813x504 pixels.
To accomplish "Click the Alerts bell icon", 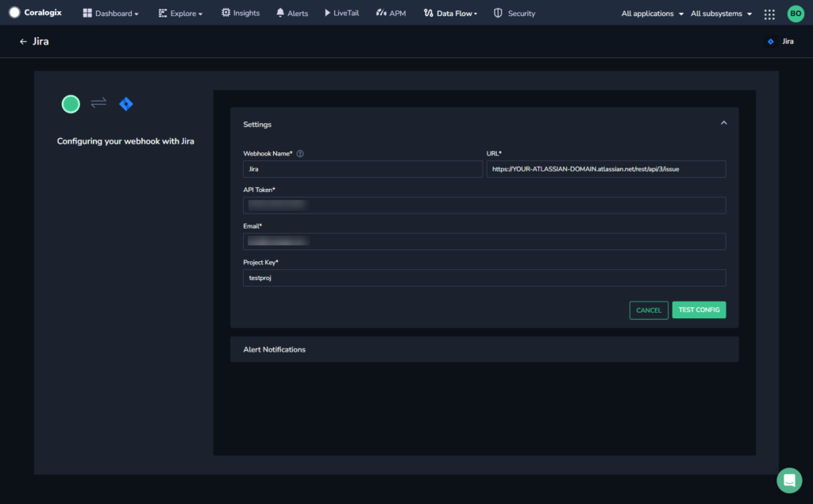I will click(280, 13).
